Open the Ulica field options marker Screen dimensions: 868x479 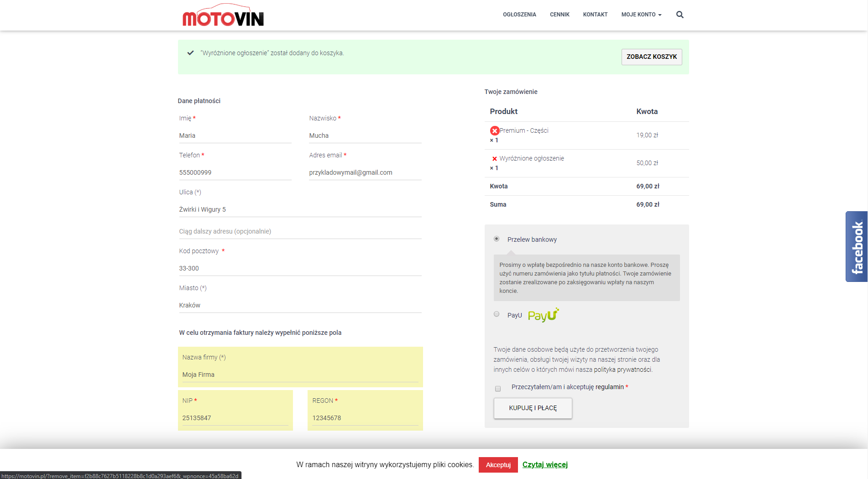[x=199, y=192]
